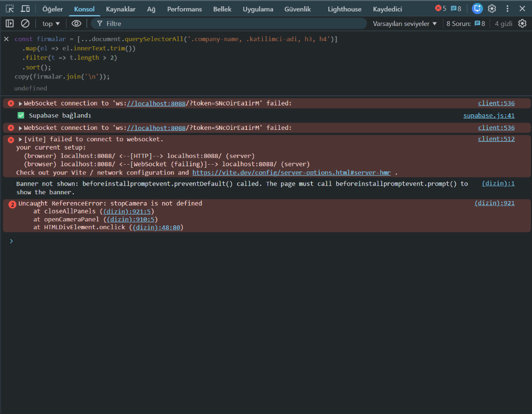
Task: Dismiss the firmalar code entry with X
Action: coord(6,39)
